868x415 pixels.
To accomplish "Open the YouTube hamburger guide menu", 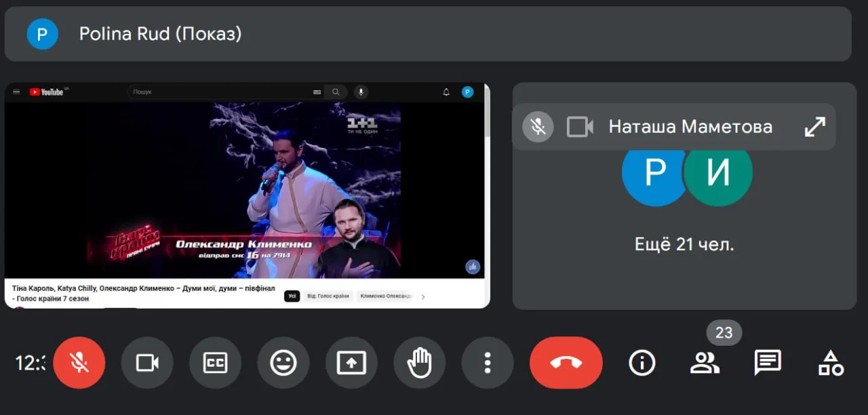I will point(16,92).
